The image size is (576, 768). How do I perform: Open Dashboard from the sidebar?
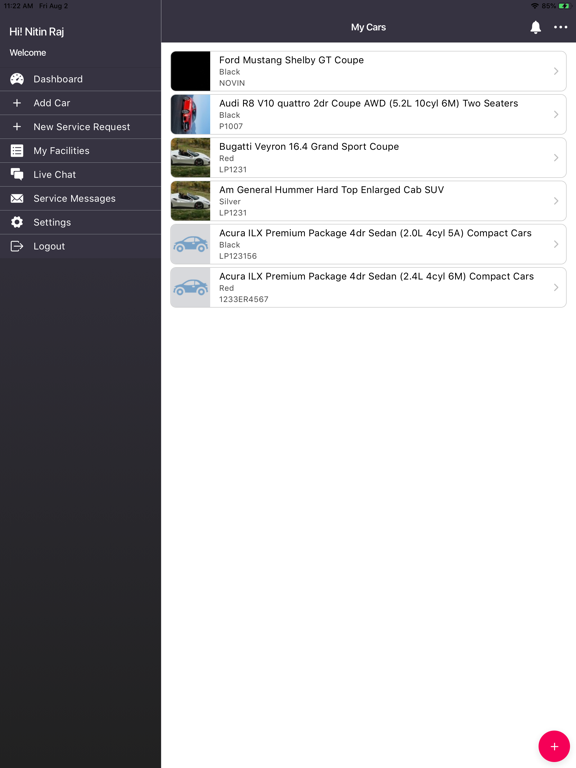click(80, 79)
